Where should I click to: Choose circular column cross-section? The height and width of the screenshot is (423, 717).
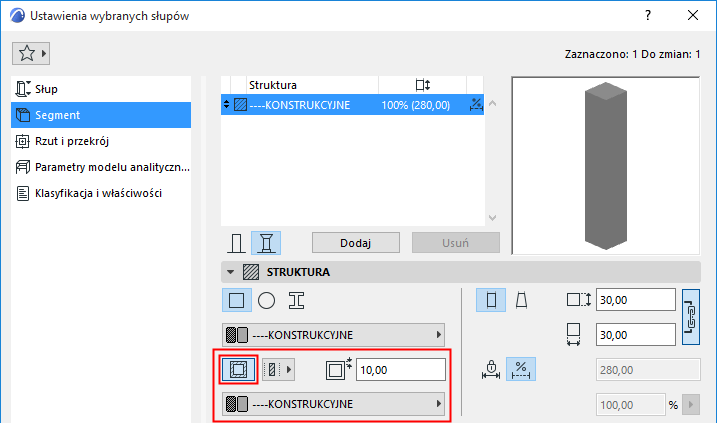click(x=266, y=300)
